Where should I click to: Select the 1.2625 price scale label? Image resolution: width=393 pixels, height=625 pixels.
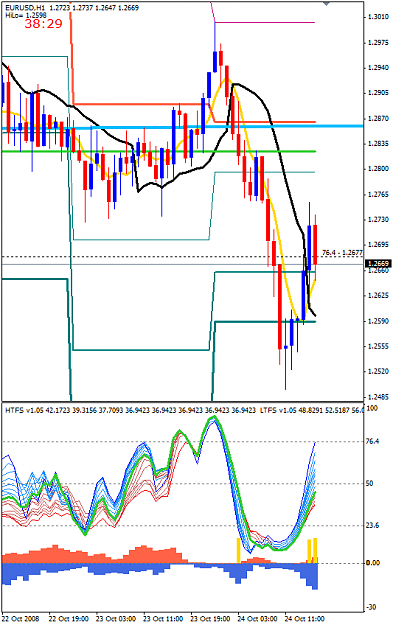(377, 295)
